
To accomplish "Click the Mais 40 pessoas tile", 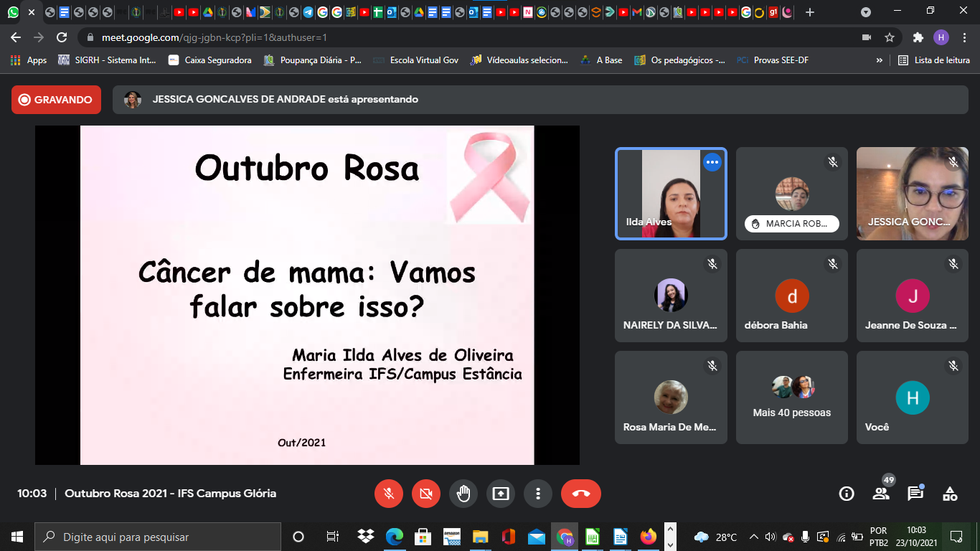I will pyautogui.click(x=792, y=397).
